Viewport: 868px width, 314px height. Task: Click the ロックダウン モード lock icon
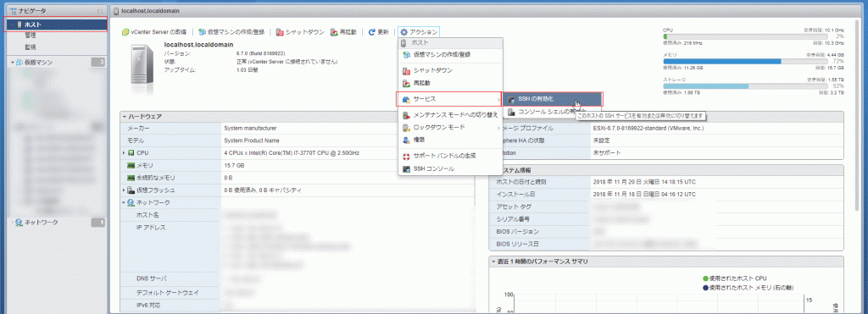(406, 128)
